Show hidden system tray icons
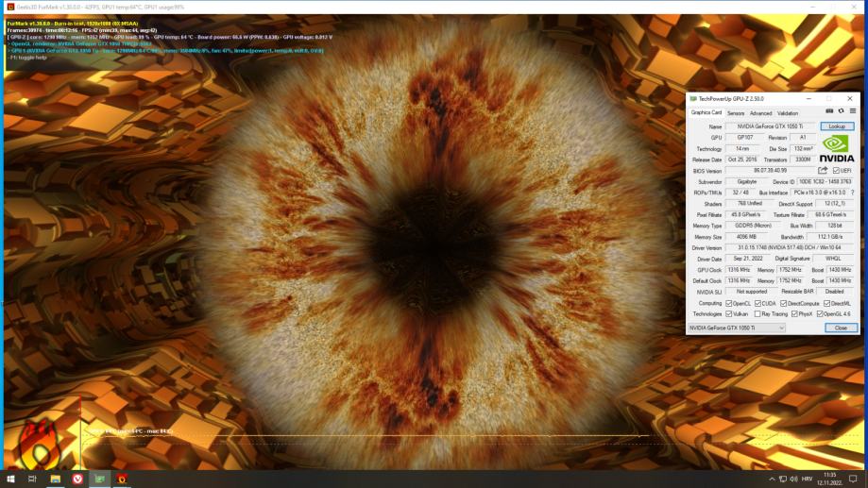The image size is (868, 488). click(772, 480)
